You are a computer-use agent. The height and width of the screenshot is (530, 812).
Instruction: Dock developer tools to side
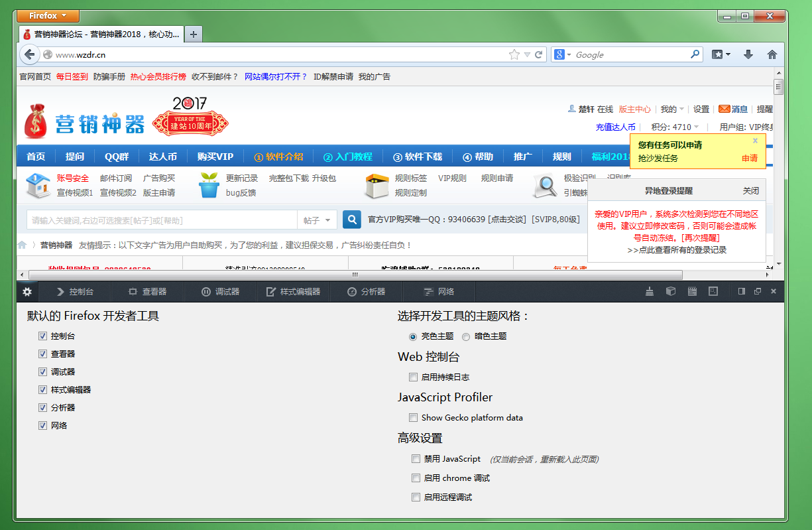(742, 291)
